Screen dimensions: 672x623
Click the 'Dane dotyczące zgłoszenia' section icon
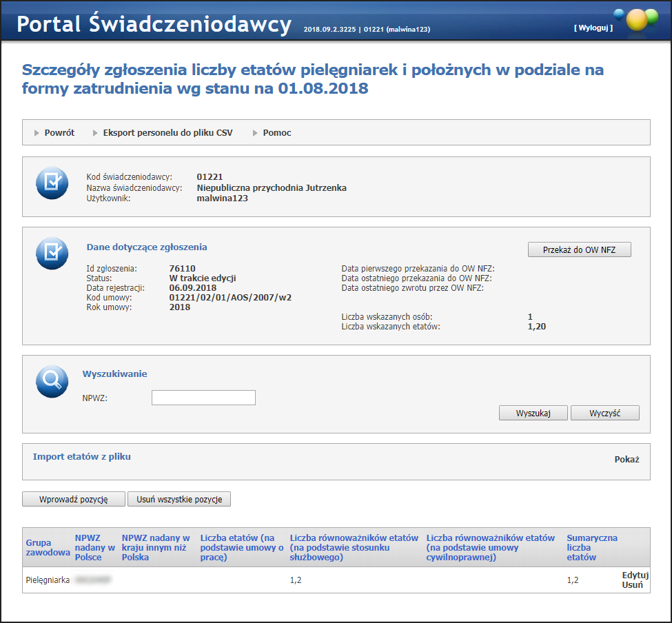coord(52,254)
